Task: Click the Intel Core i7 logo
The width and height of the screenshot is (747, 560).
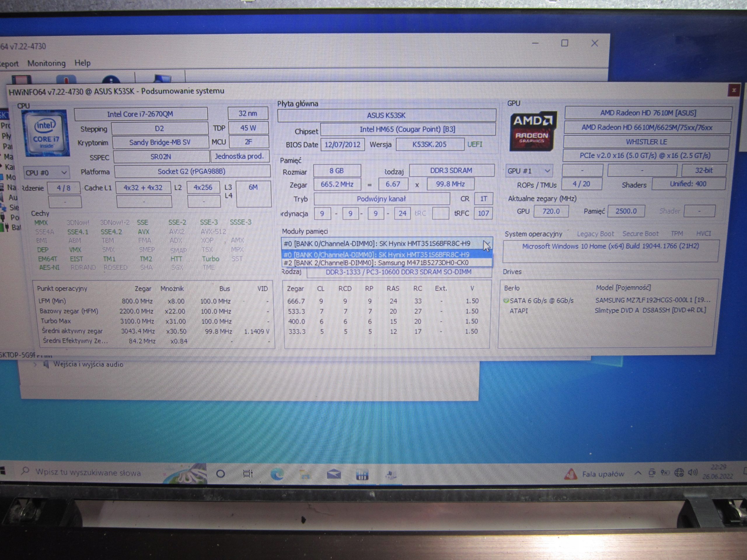Action: pos(46,133)
